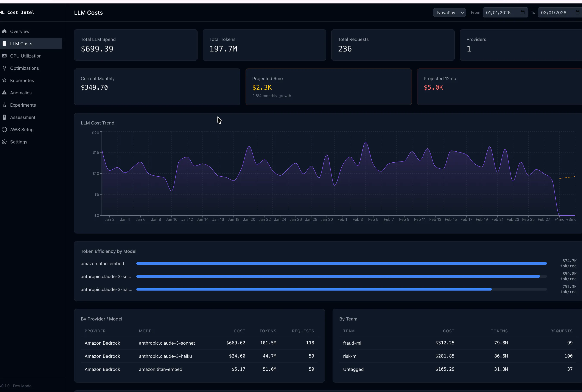Click TOKENS header in By Team table
Viewport: 582px width, 392px height.
[499, 331]
